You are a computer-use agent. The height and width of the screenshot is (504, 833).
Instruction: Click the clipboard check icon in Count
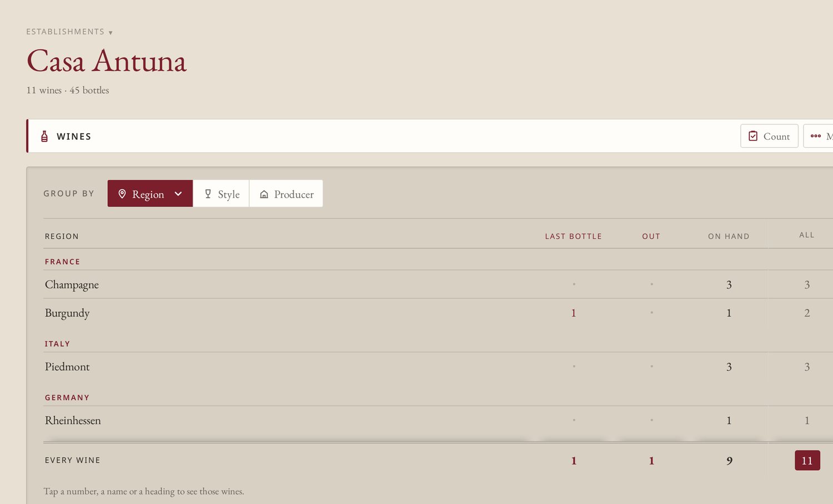(753, 136)
